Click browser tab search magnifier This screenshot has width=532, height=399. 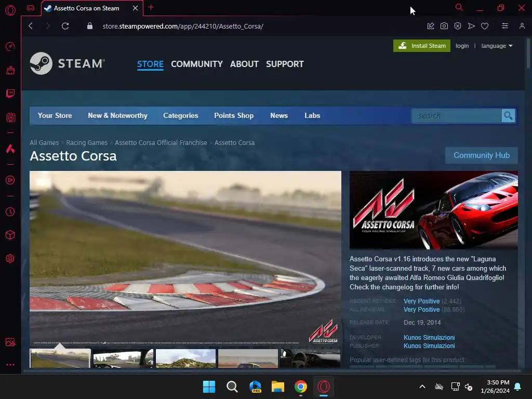click(459, 7)
